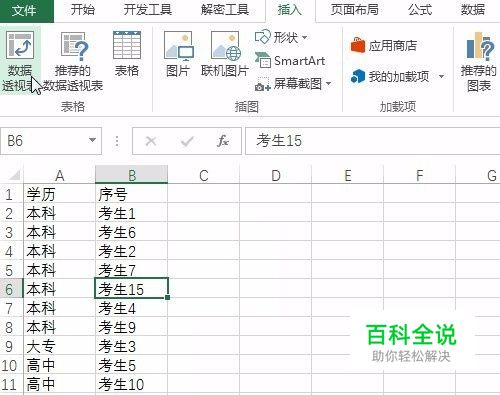
Task: Open My Add-ins (我的加载项)
Action: 390,77
